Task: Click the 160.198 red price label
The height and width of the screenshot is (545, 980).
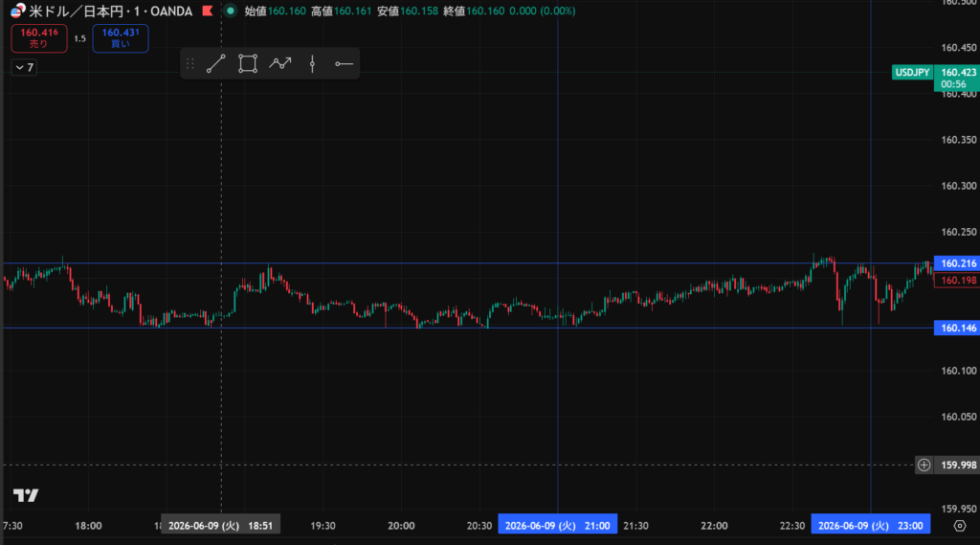Action: point(957,281)
